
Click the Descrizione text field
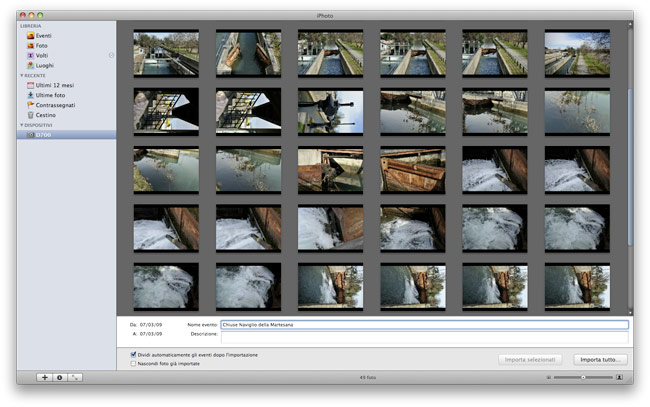click(x=424, y=337)
